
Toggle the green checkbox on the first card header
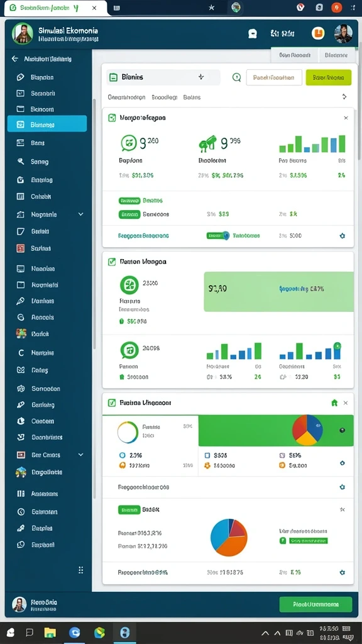[112, 118]
